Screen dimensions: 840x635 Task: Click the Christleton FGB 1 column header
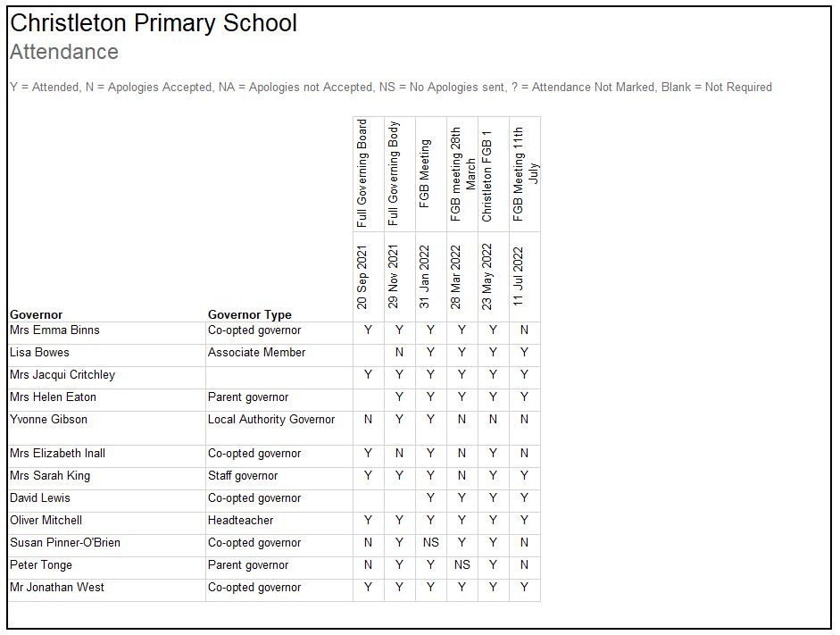[x=487, y=175]
